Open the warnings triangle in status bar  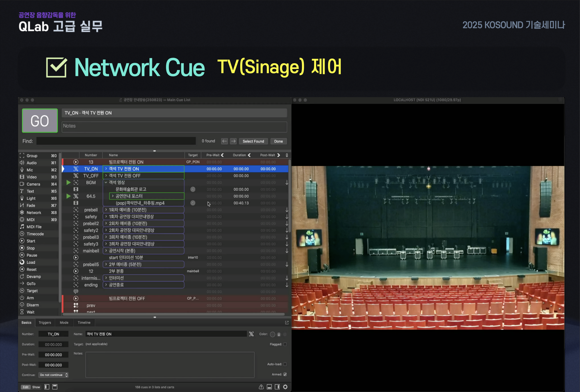click(261, 387)
